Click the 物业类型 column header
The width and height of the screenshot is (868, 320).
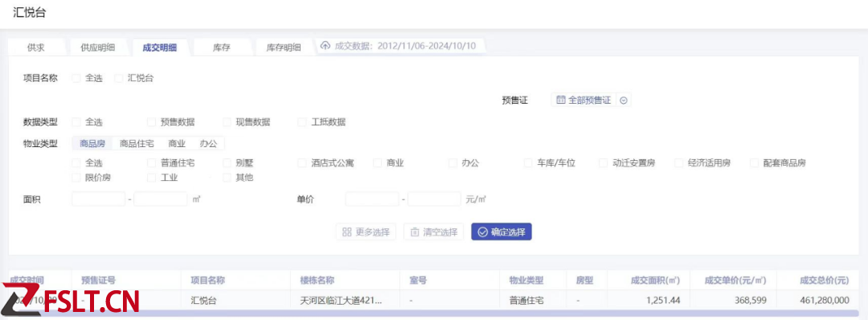pyautogui.click(x=526, y=280)
